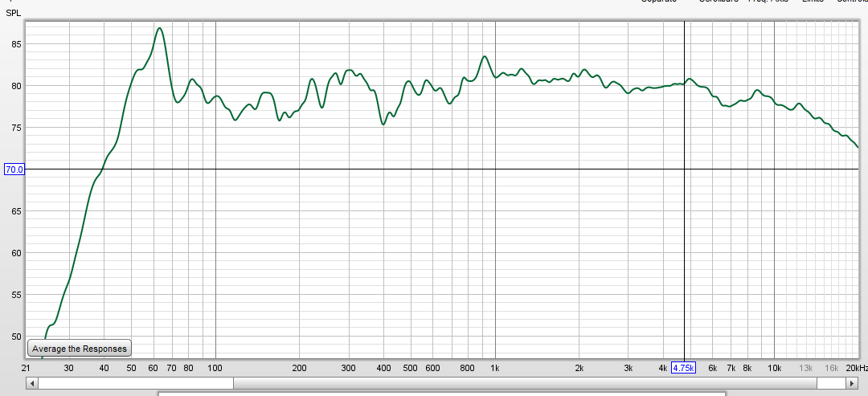Click the 75 SPL axis label
The image size is (868, 396).
17,127
